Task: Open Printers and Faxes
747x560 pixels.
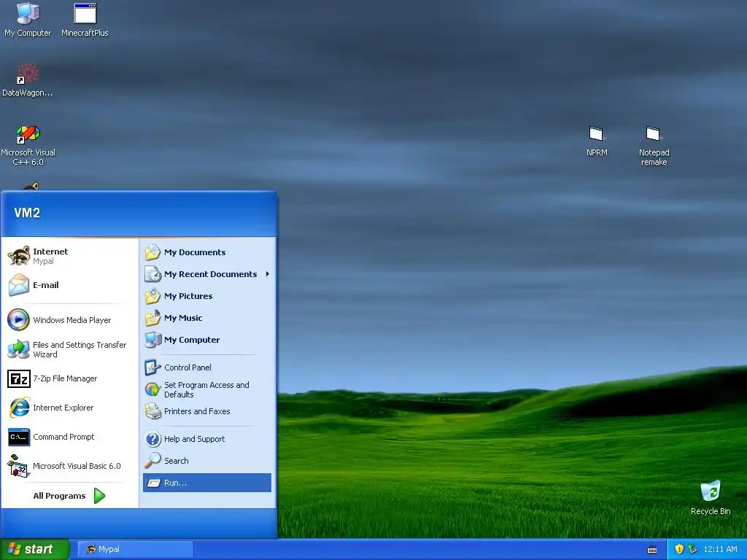Action: click(207, 411)
